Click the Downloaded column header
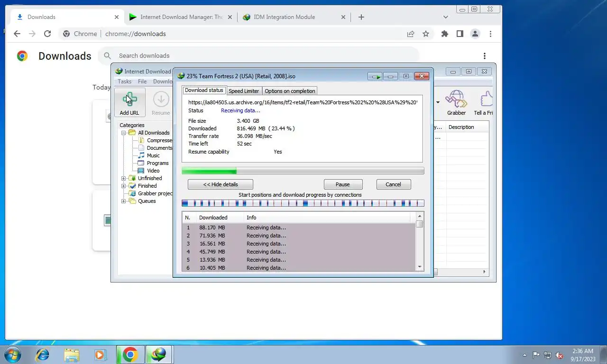Viewport: 607px width, 364px height. (220, 218)
